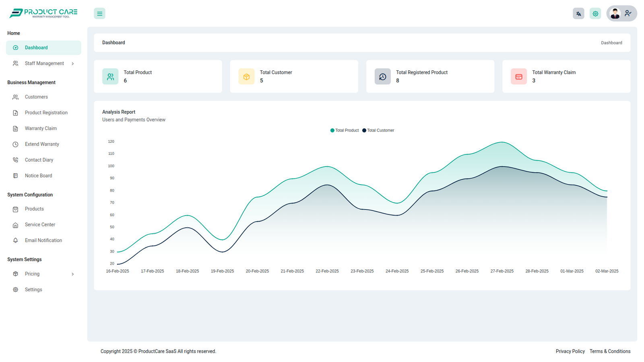Open the green settings gear icon in header

point(595,14)
